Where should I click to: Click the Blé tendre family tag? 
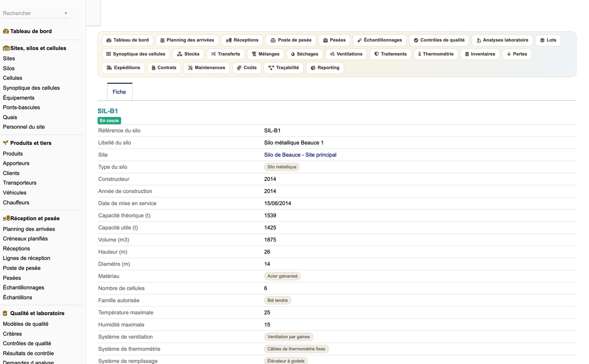(278, 300)
